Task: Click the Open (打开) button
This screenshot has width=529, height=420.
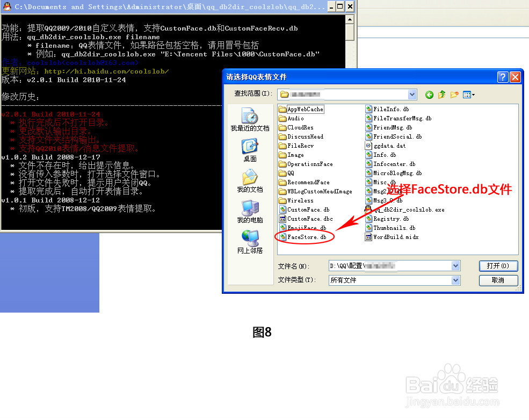Action: pyautogui.click(x=498, y=266)
